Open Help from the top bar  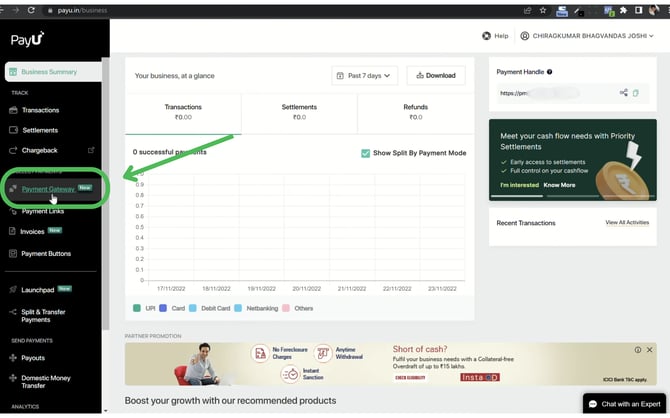tap(495, 36)
